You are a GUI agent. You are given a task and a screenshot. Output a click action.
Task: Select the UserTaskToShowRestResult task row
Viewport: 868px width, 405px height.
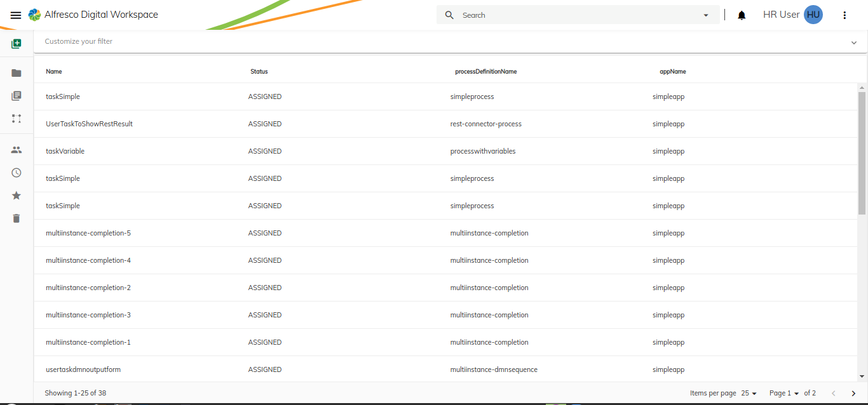tap(90, 124)
